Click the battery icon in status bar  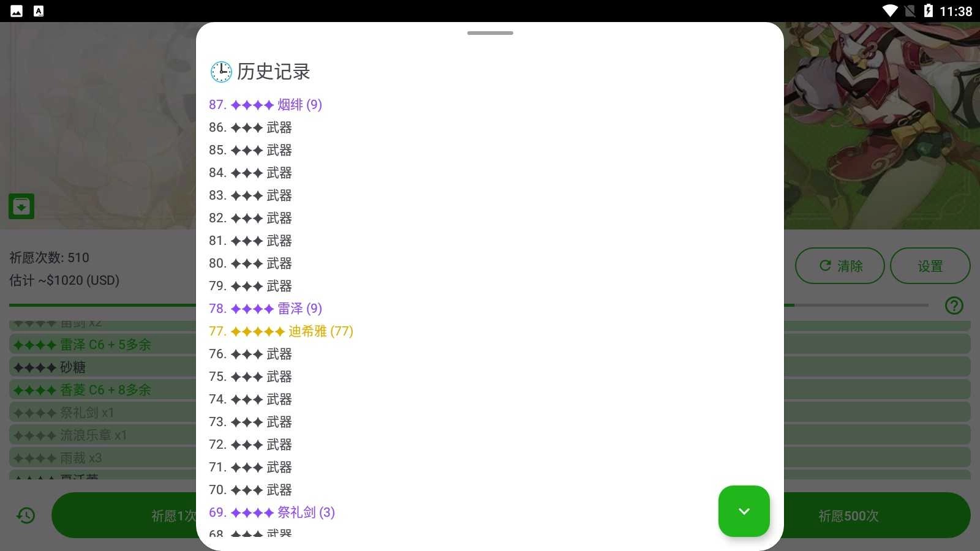coord(929,11)
